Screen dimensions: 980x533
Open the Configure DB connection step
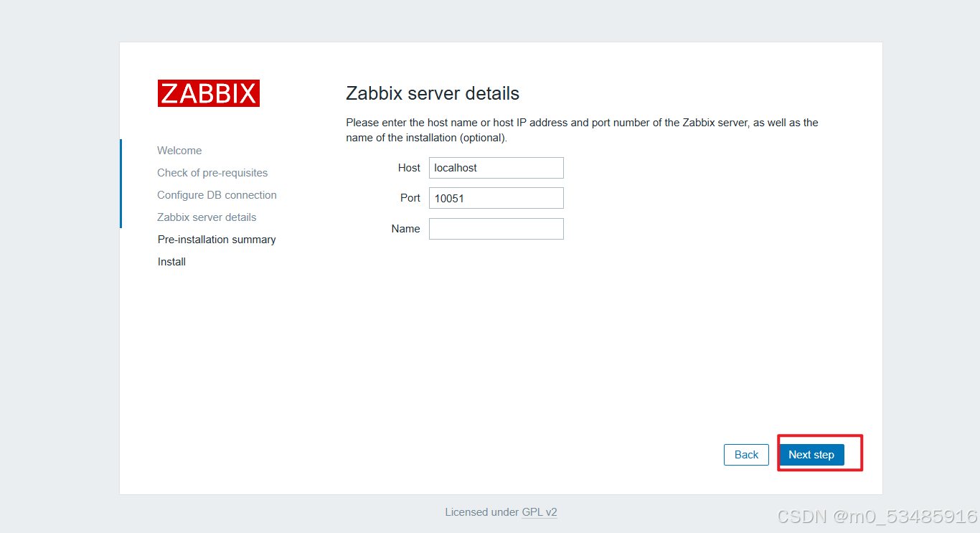point(217,195)
